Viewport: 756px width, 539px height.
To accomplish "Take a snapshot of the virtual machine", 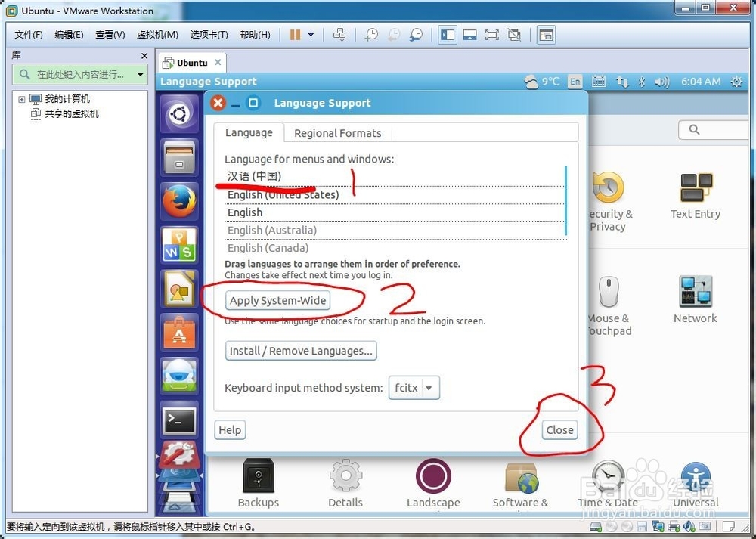I will pyautogui.click(x=371, y=35).
